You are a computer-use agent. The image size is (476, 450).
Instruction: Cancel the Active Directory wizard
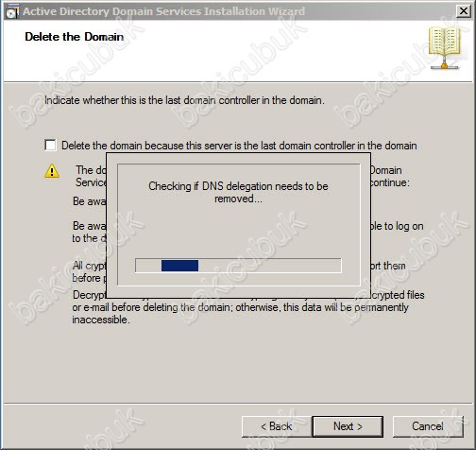point(428,426)
